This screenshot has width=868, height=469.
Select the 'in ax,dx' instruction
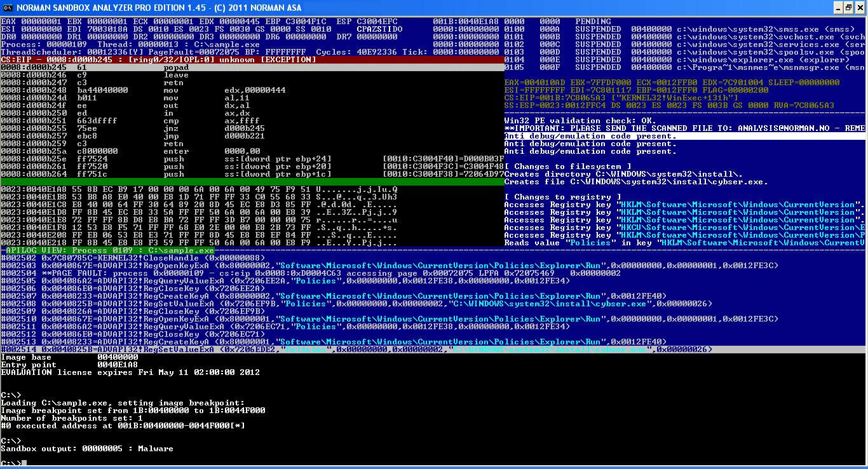[252, 113]
